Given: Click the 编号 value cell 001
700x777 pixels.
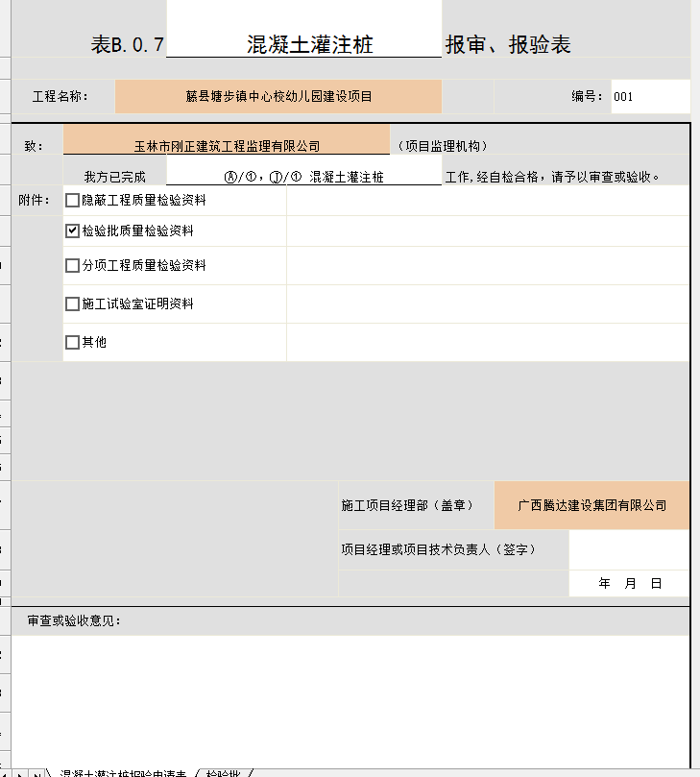Looking at the screenshot, I should tap(649, 97).
